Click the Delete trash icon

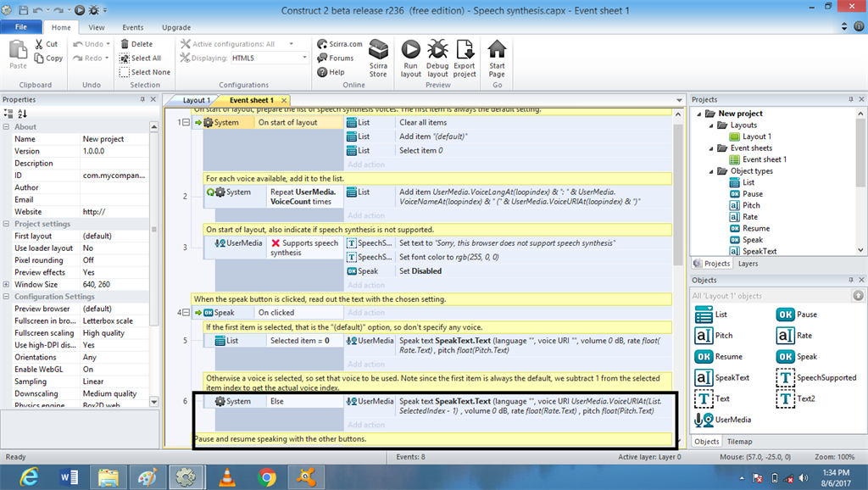coord(125,44)
